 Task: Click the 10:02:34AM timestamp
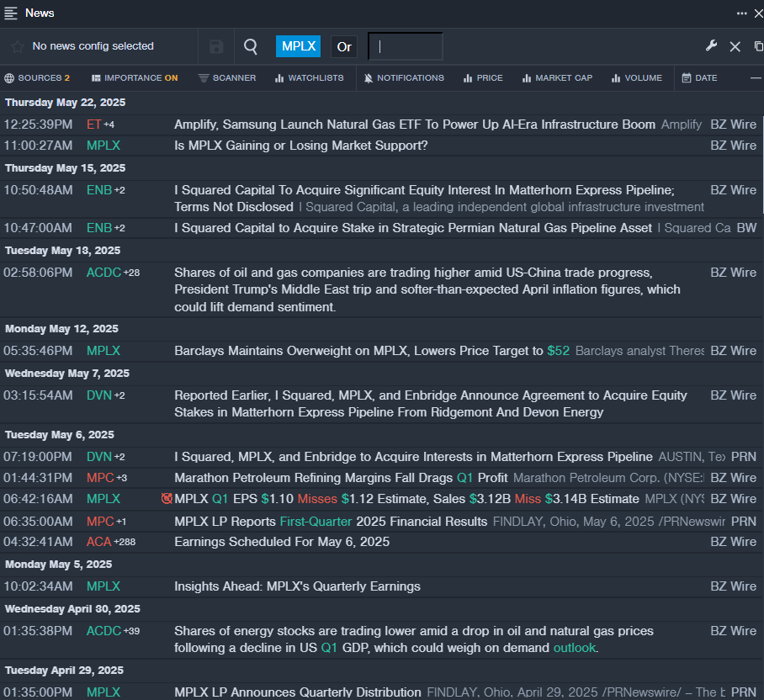(38, 586)
